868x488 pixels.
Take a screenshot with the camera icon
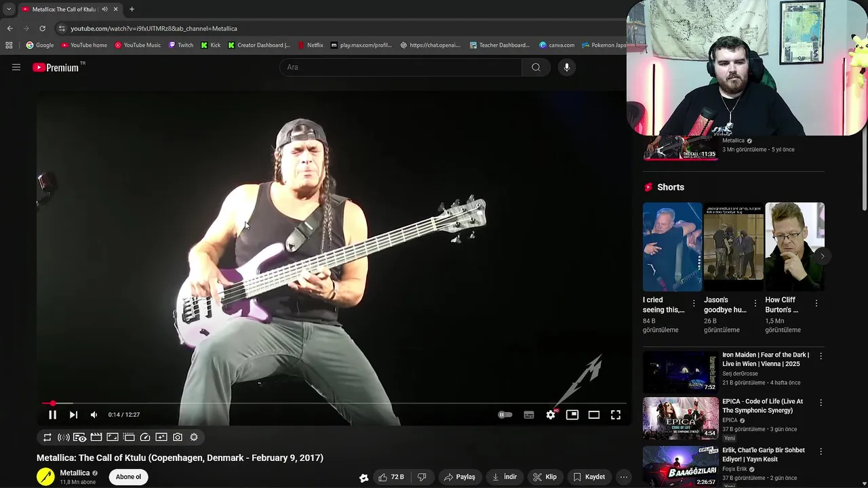(x=178, y=438)
